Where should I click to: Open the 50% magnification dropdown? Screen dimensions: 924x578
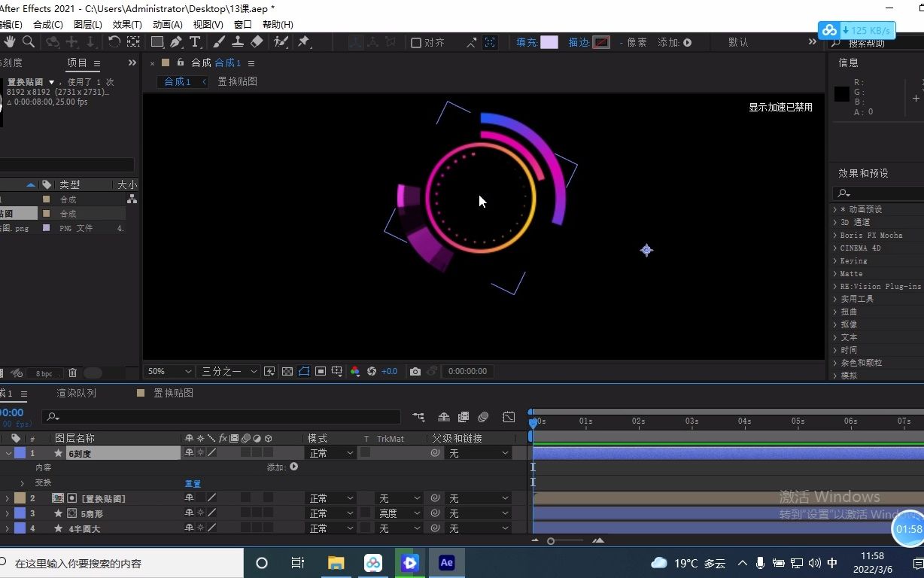[168, 371]
